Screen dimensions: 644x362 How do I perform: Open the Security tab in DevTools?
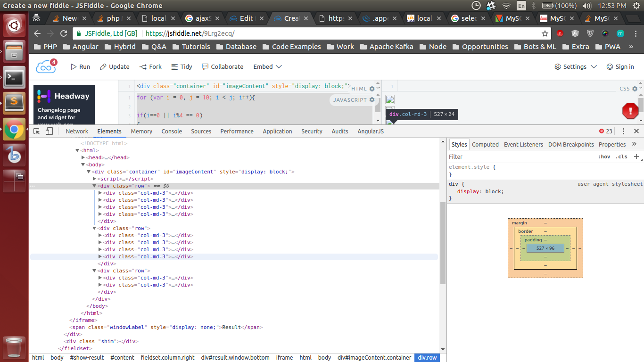pyautogui.click(x=312, y=132)
